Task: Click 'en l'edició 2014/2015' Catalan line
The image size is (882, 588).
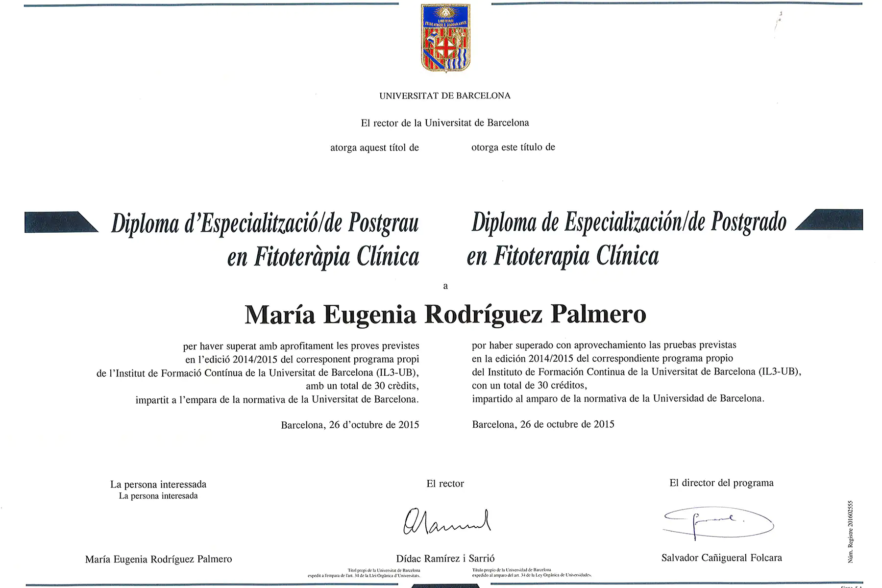Action: point(302,359)
